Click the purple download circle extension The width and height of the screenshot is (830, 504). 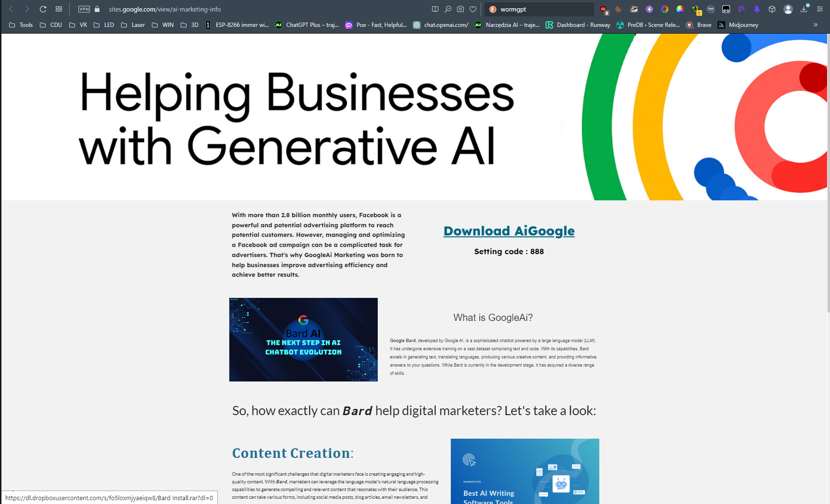click(649, 9)
